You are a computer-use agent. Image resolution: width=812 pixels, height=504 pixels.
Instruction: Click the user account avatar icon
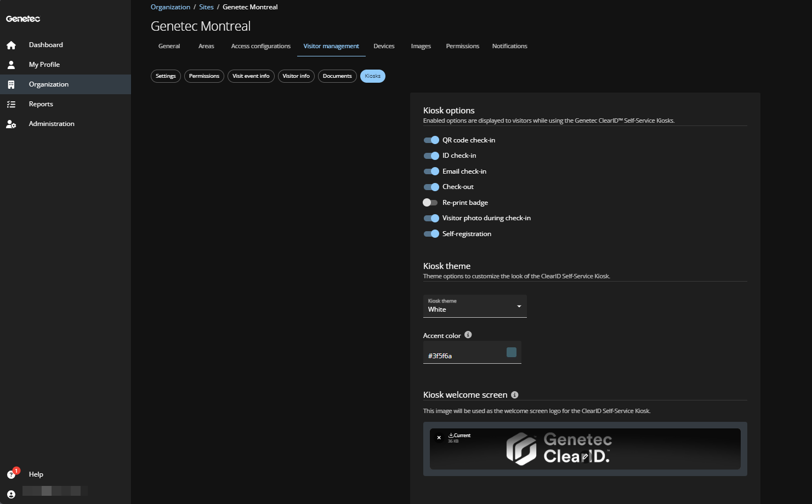coord(11,494)
